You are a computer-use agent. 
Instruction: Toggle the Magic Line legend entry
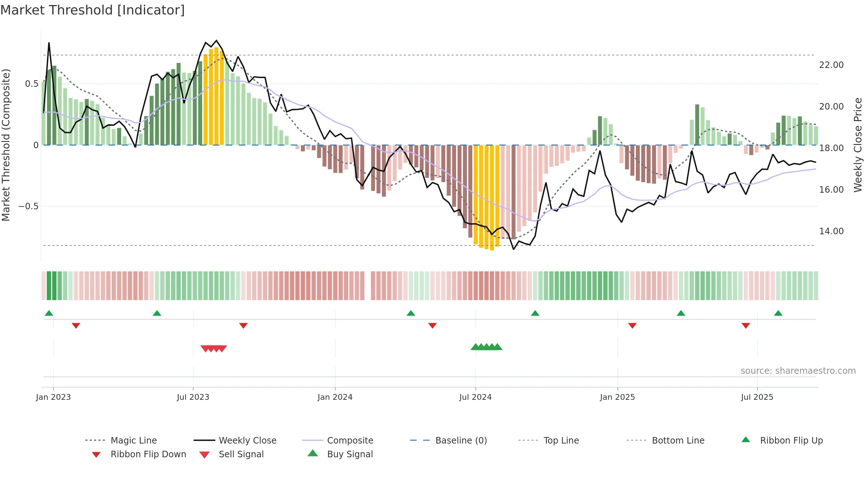(x=121, y=440)
